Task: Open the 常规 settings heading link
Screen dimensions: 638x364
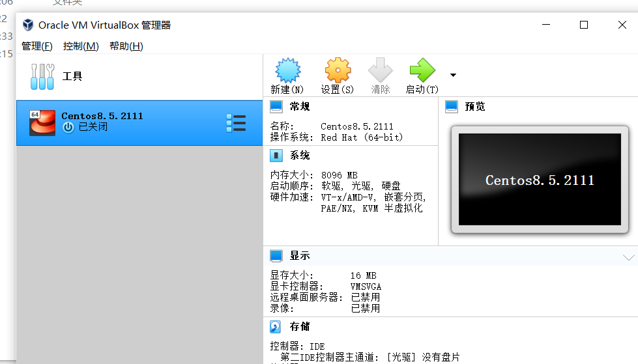Action: coord(300,107)
